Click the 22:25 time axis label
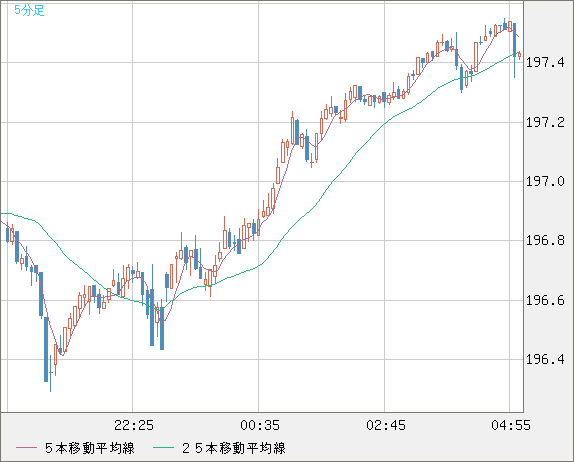 [x=134, y=425]
